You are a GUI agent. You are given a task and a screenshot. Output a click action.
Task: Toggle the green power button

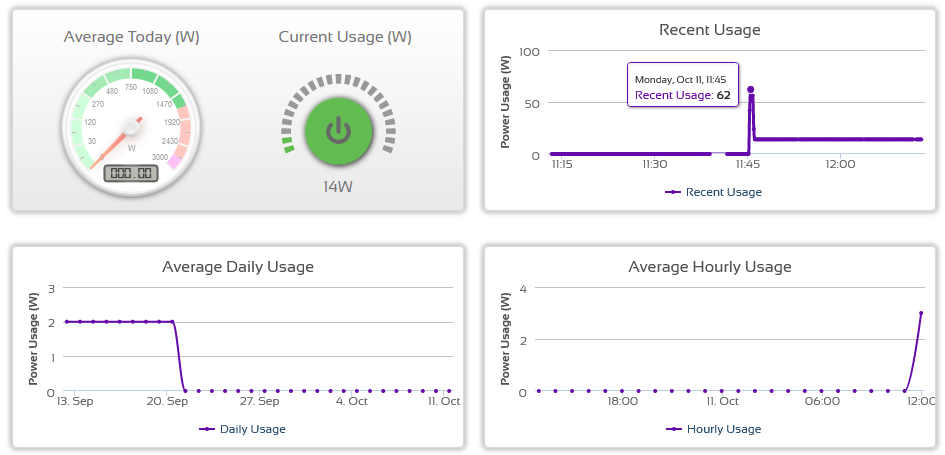pos(338,130)
